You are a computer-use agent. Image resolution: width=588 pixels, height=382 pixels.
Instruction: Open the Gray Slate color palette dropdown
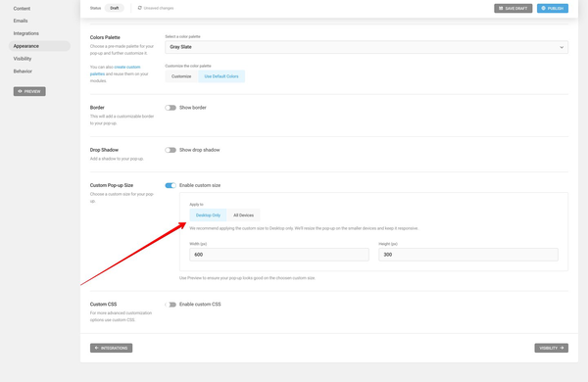click(x=367, y=47)
